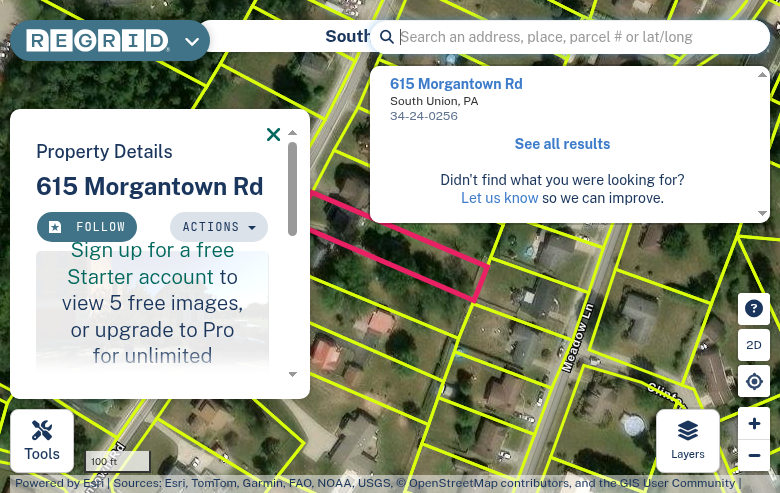
Task: Click the property panel scroll-down arrow
Action: [x=292, y=374]
